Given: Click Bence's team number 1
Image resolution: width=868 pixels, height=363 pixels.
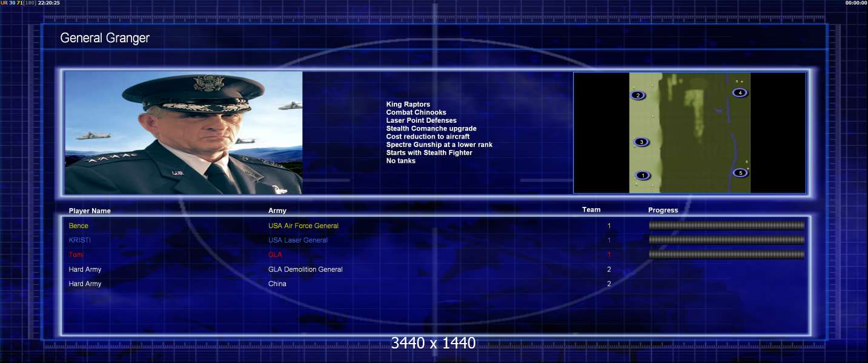Looking at the screenshot, I should pos(609,226).
